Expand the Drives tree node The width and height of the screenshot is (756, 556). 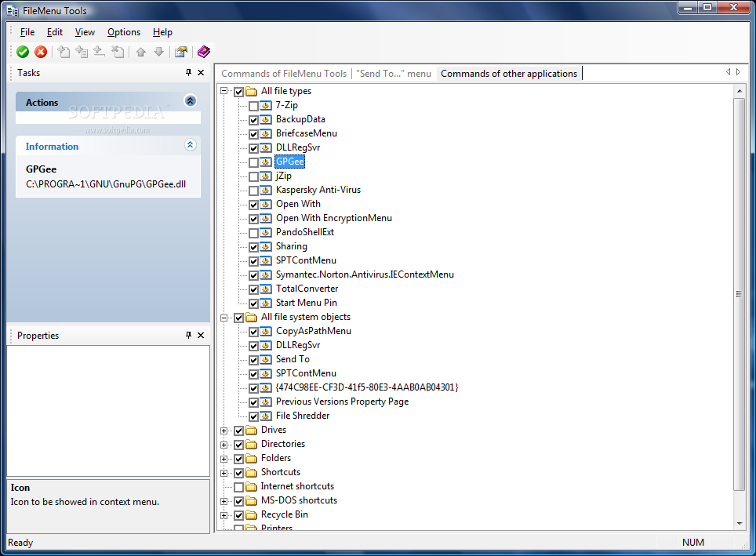point(224,431)
